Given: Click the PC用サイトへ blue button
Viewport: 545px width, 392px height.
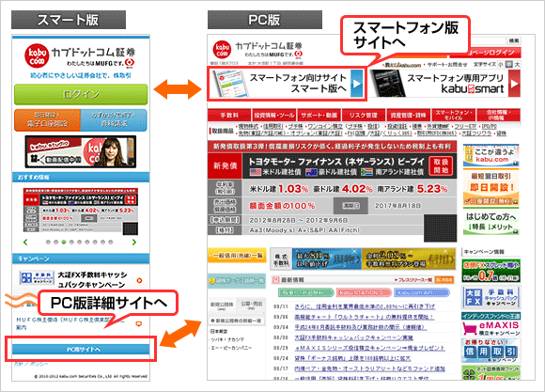Looking at the screenshot, I should 81,349.
